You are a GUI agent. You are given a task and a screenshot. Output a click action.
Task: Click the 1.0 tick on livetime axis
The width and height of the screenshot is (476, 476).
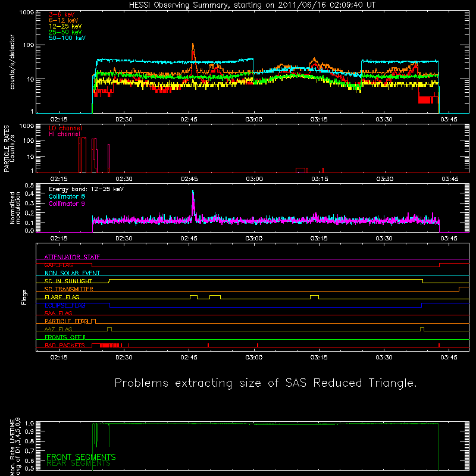pos(29,423)
